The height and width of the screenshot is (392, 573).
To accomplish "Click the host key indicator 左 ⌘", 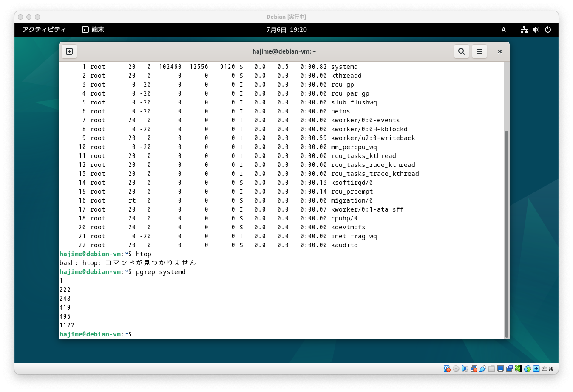I will [547, 369].
